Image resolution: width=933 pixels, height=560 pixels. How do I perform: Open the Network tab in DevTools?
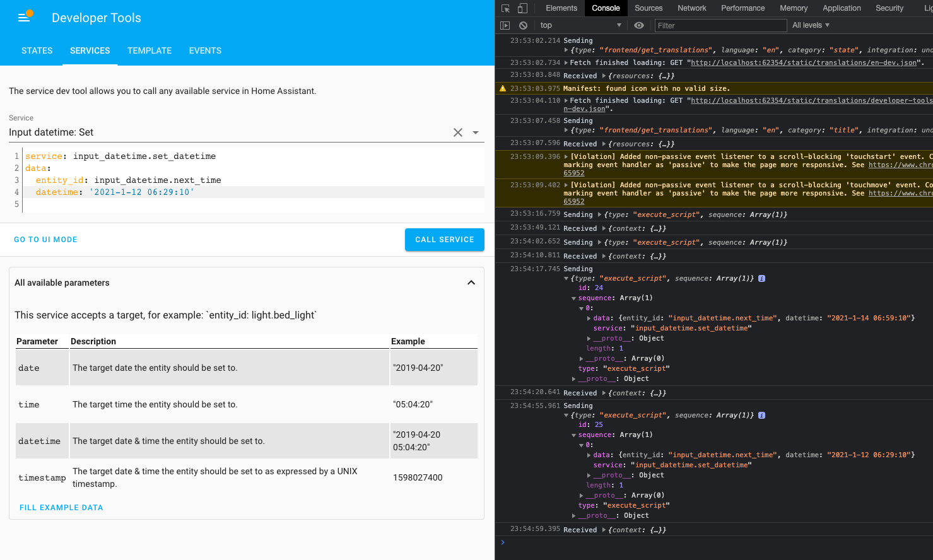[x=691, y=8]
